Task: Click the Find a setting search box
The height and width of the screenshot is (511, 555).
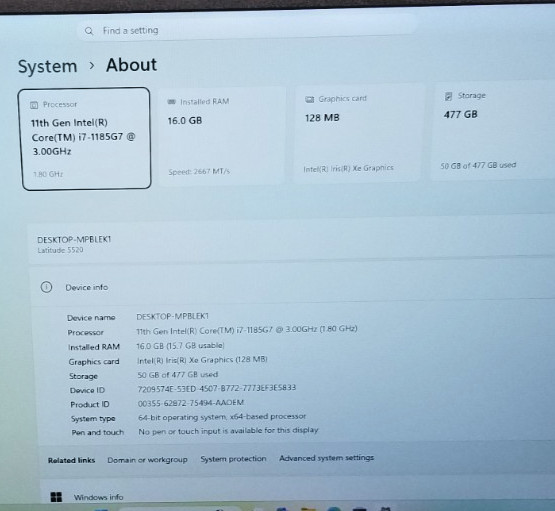Action: 248,29
